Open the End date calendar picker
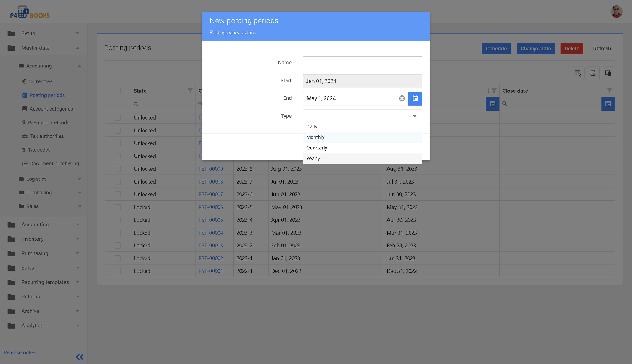The image size is (632, 364). (x=415, y=98)
